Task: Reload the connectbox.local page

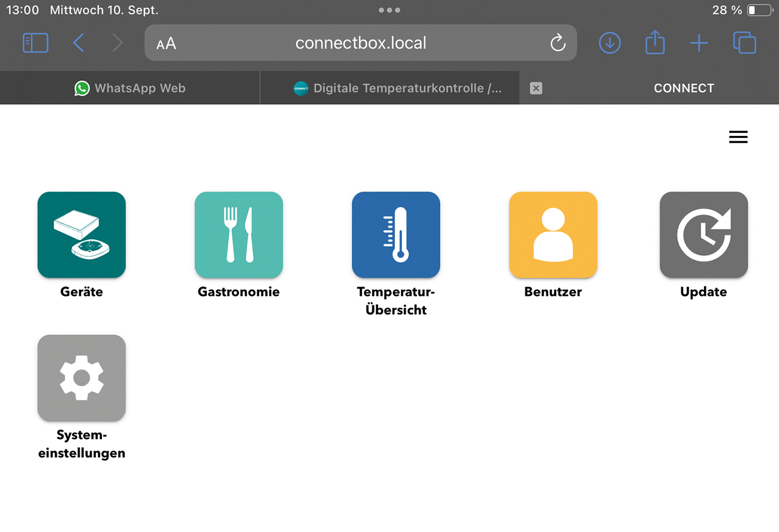Action: pyautogui.click(x=557, y=43)
